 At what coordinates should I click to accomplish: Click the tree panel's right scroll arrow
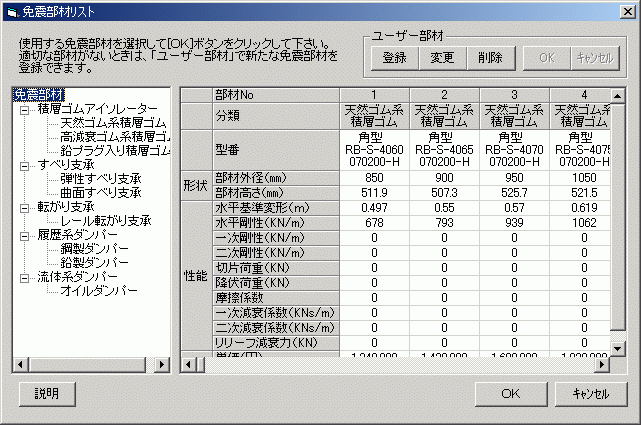(x=162, y=364)
